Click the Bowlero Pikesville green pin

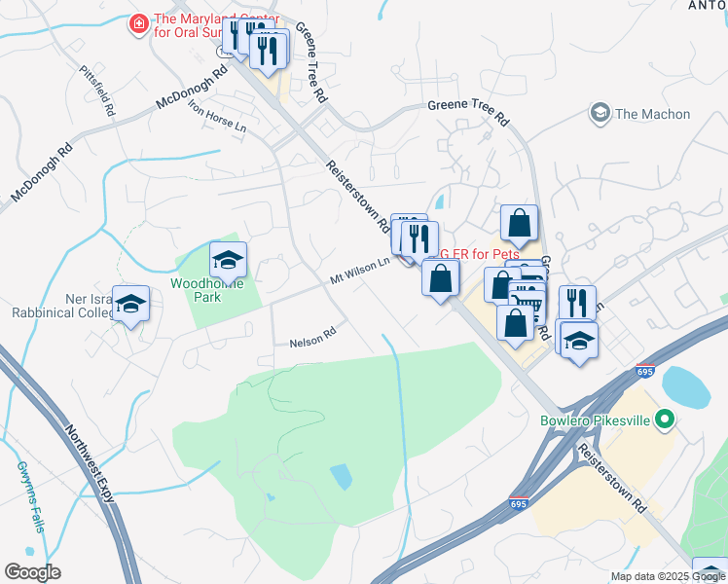pyautogui.click(x=665, y=420)
